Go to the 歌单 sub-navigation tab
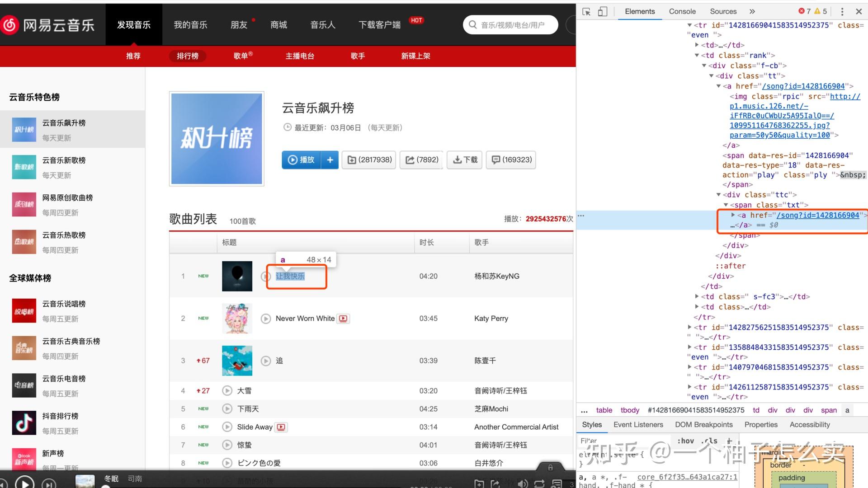 243,56
